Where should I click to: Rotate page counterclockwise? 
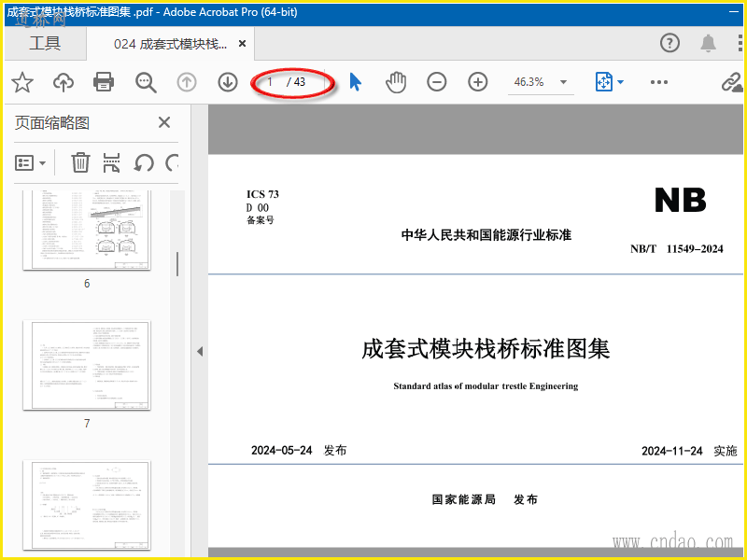coord(144,162)
